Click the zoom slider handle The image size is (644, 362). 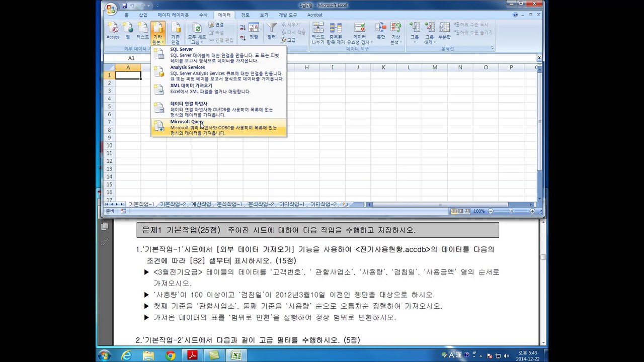click(512, 211)
